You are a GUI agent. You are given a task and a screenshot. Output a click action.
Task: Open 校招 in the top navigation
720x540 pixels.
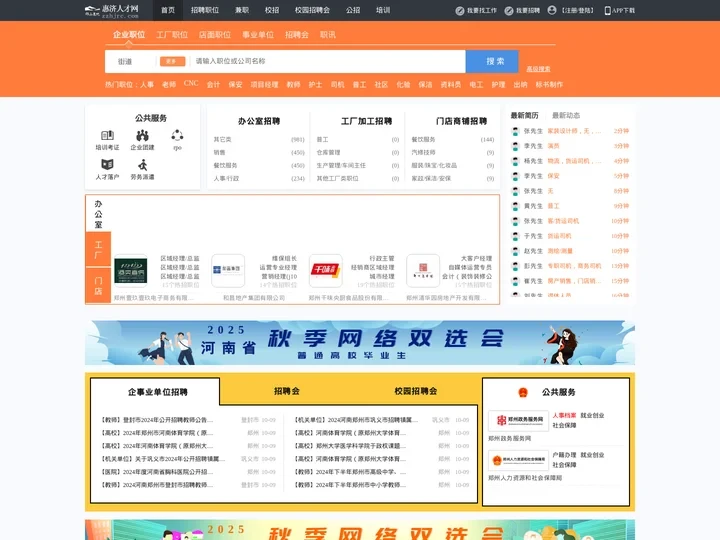[272, 10]
